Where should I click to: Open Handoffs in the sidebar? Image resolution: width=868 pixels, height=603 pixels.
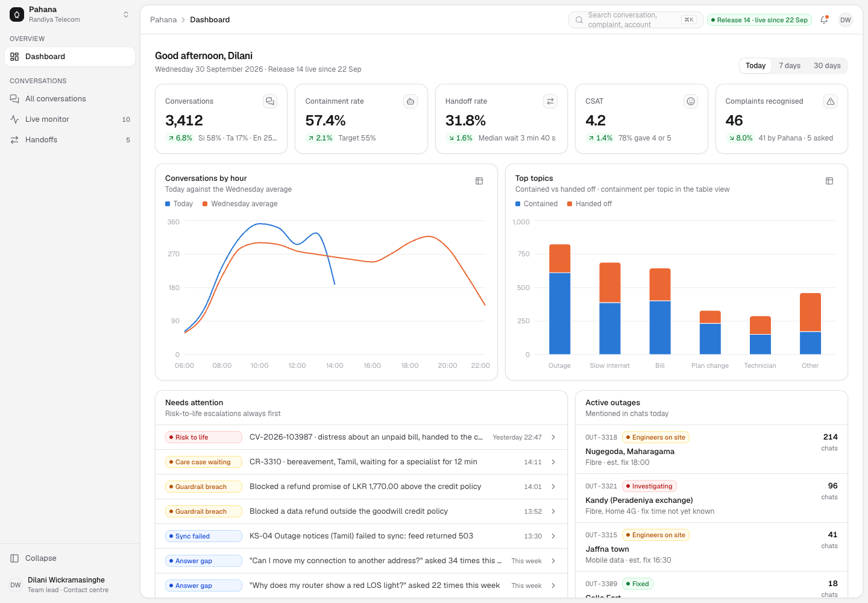coord(70,140)
